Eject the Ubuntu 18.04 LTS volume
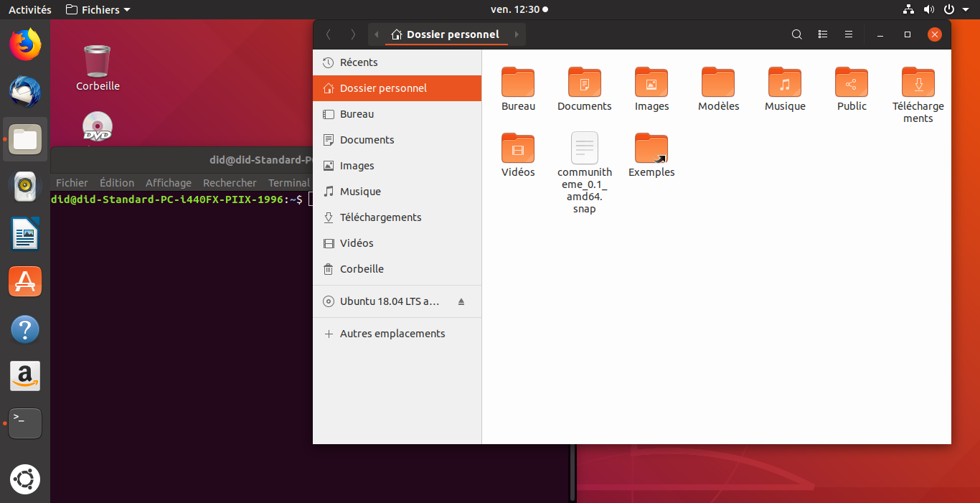 [x=461, y=301]
